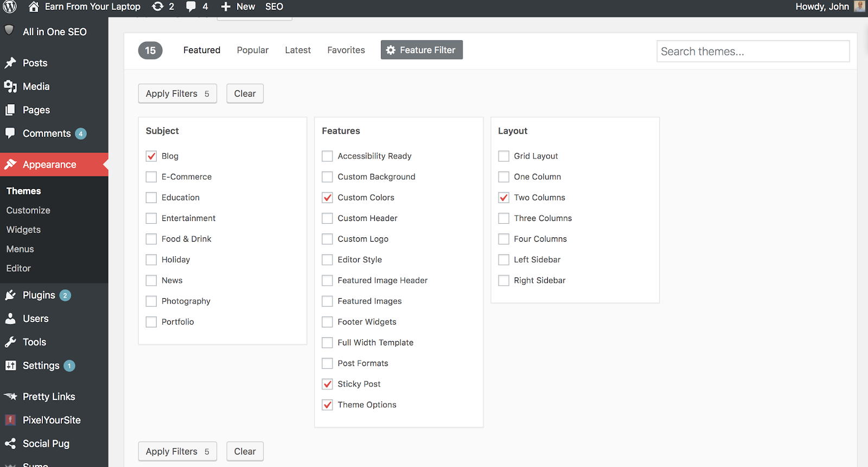Click into the Search themes field
The image size is (868, 467).
(x=752, y=52)
